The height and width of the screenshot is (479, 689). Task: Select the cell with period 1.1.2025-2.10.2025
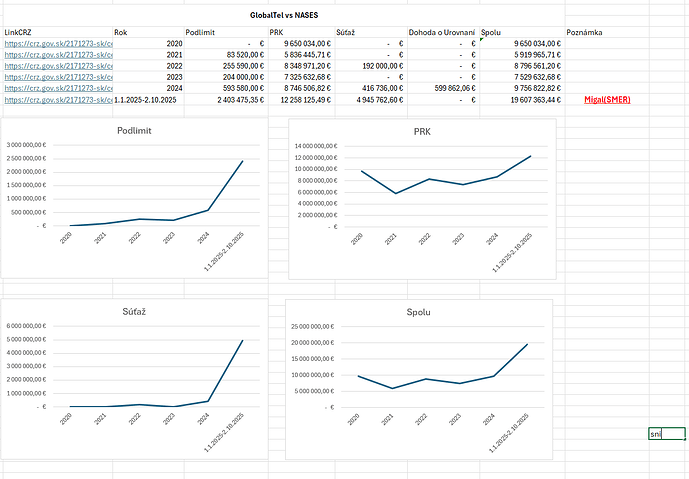tap(148, 100)
